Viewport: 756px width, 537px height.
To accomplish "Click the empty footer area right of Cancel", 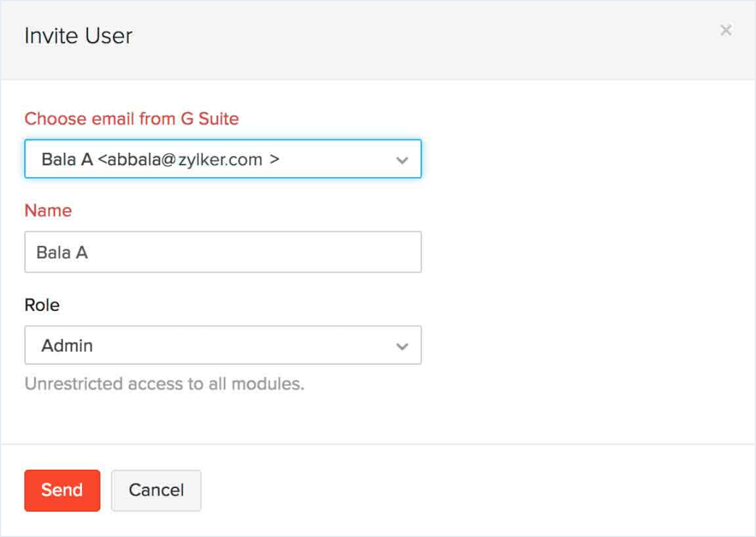I will pyautogui.click(x=472, y=490).
